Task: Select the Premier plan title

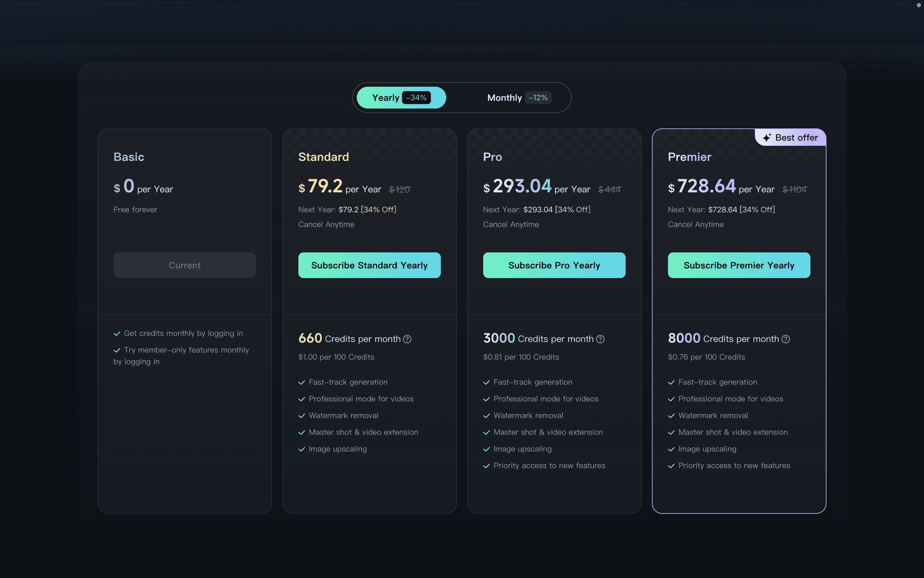Action: (689, 157)
